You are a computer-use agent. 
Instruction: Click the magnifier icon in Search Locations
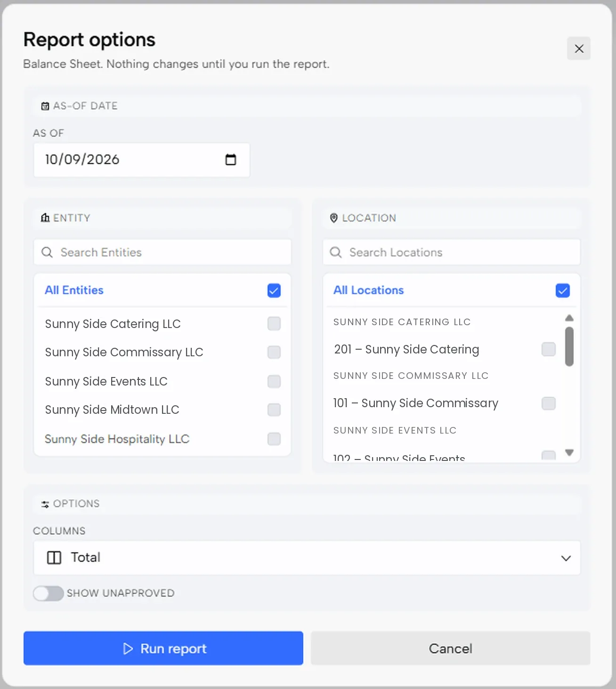[336, 252]
